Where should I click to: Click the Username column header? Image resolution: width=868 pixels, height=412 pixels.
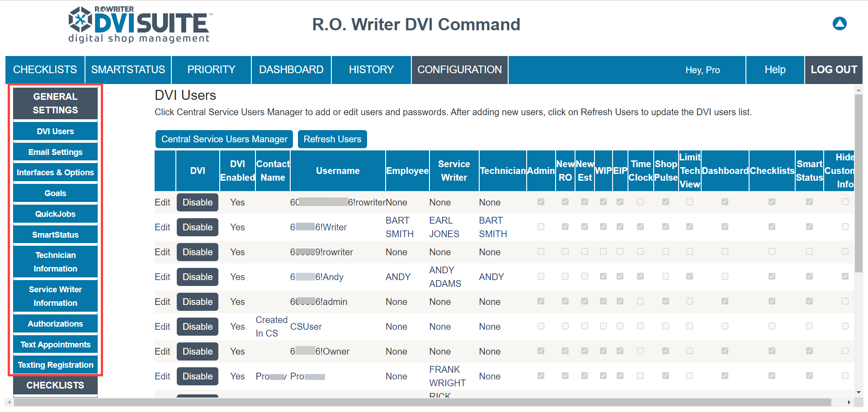tap(338, 171)
